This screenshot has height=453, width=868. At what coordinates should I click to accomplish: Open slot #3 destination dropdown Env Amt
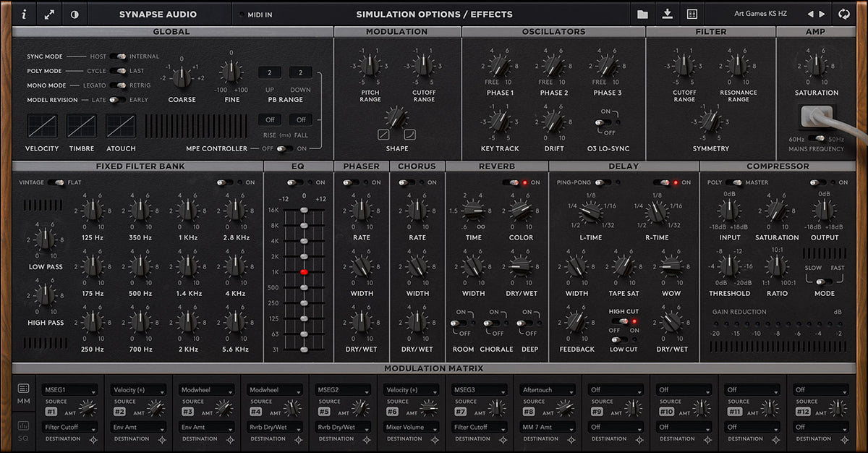[206, 427]
